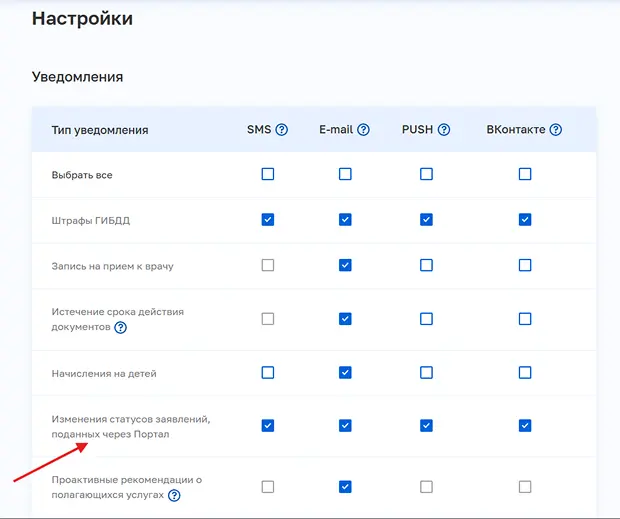Enable SMS for Начисления на детей
Screen dimensions: 620x519
(267, 372)
